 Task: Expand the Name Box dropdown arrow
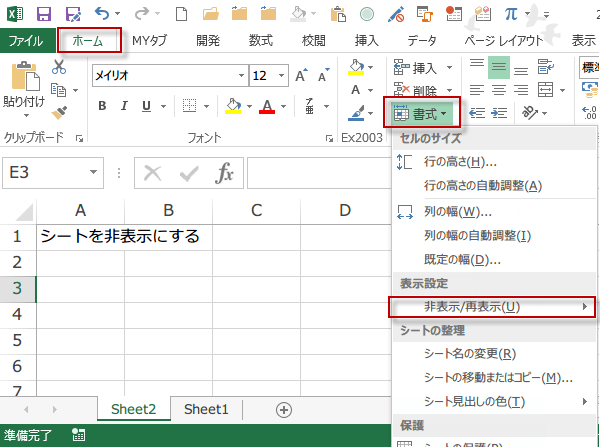[x=93, y=172]
